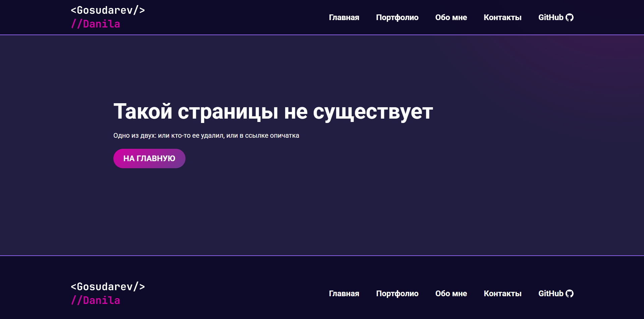Click the //Danila text under the header logo
This screenshot has width=644, height=319.
95,23
